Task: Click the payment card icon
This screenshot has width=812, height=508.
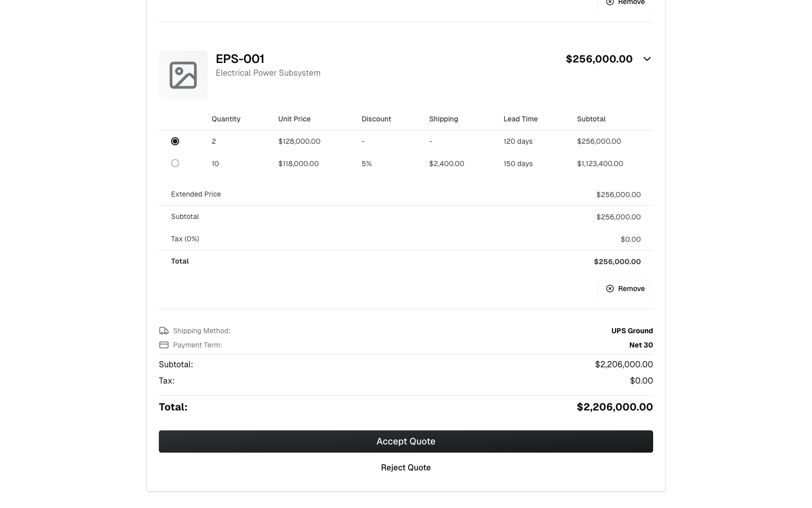Action: [x=164, y=345]
